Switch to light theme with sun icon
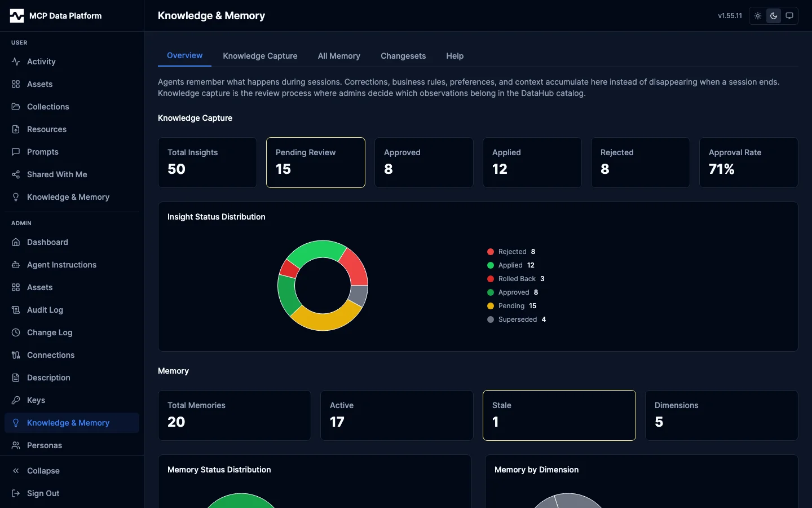812x508 pixels. pos(757,16)
